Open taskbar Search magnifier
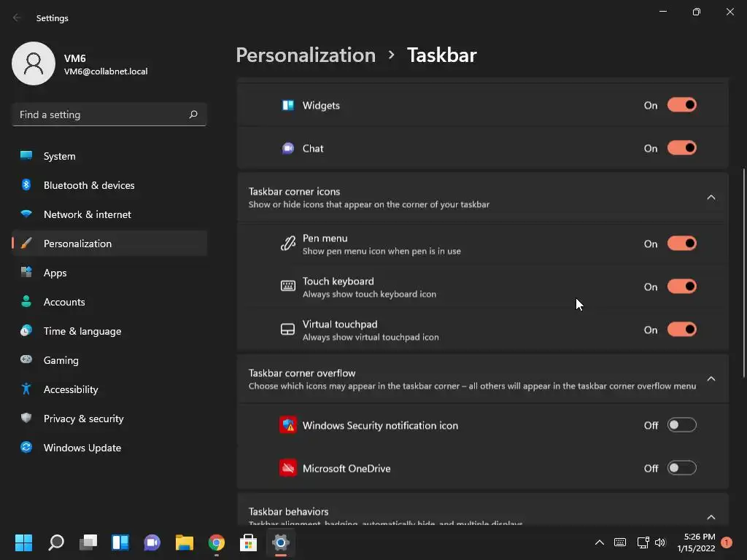The height and width of the screenshot is (560, 747). pyautogui.click(x=56, y=542)
